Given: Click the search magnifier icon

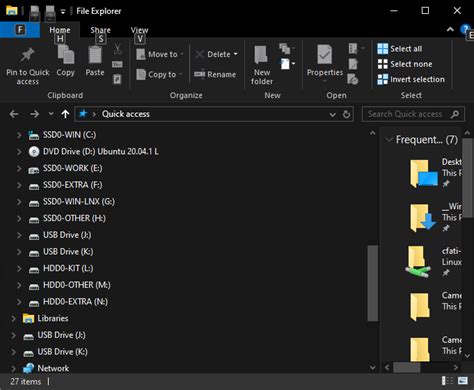Looking at the screenshot, I should [x=455, y=114].
